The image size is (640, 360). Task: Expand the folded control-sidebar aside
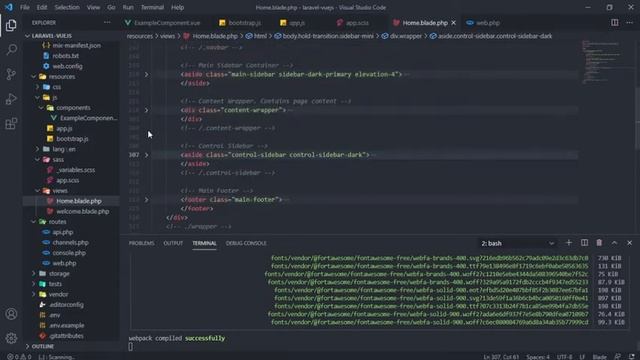(147, 155)
